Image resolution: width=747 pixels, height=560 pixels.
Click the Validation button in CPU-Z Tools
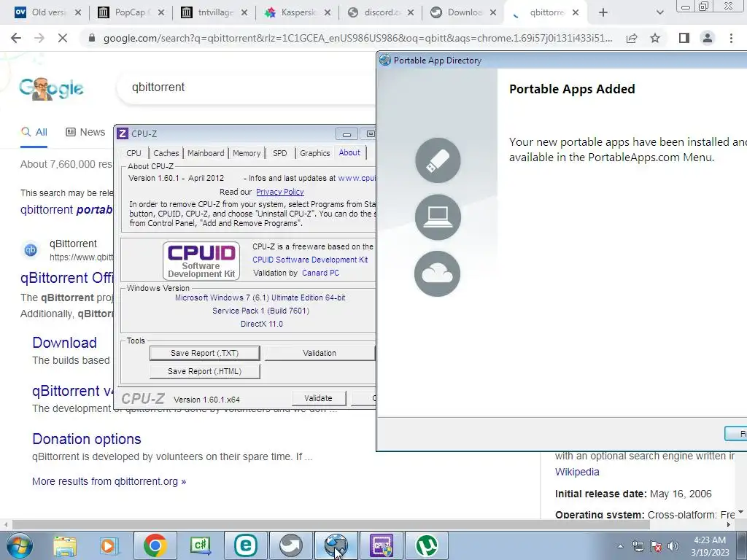tap(320, 354)
